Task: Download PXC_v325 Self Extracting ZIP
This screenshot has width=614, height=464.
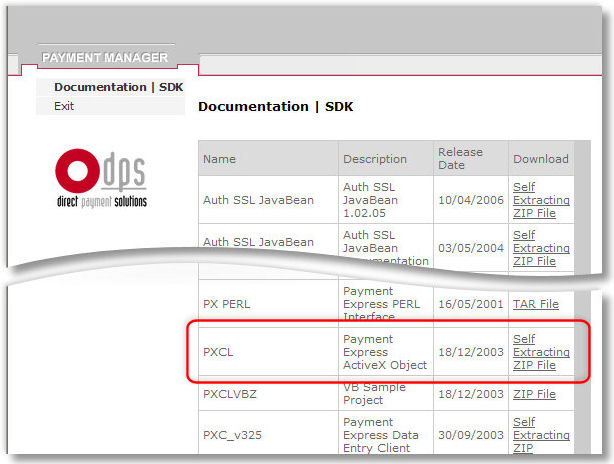Action: [x=541, y=435]
